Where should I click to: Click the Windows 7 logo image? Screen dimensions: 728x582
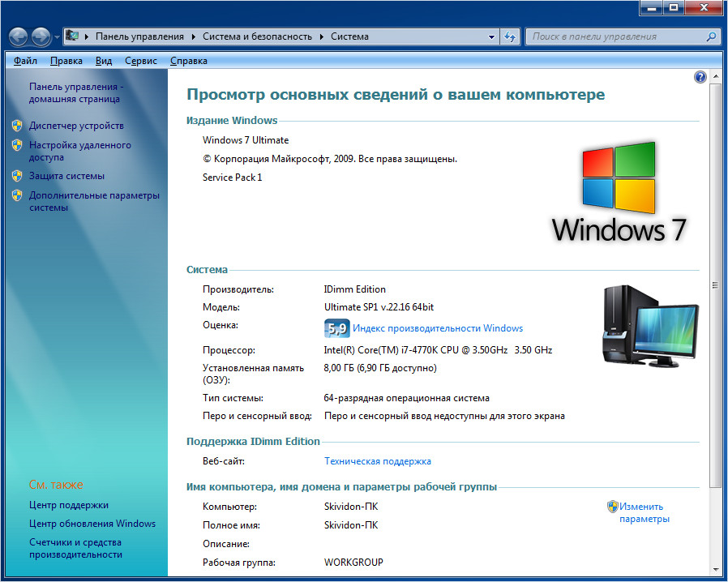click(619, 193)
